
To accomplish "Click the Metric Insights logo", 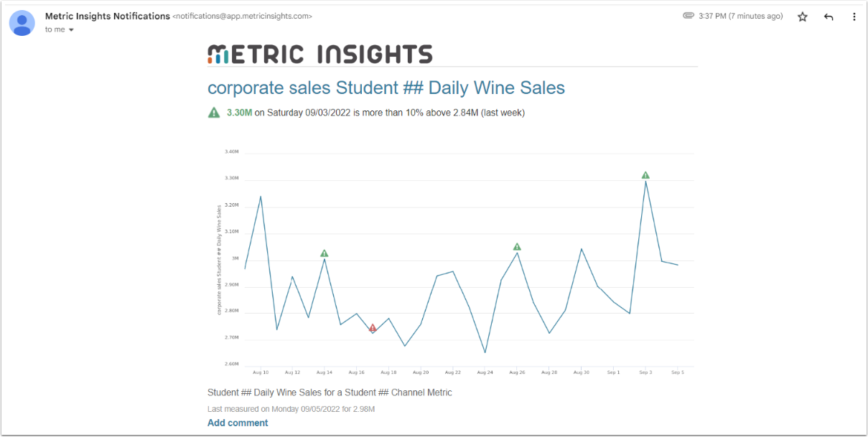I will (320, 55).
